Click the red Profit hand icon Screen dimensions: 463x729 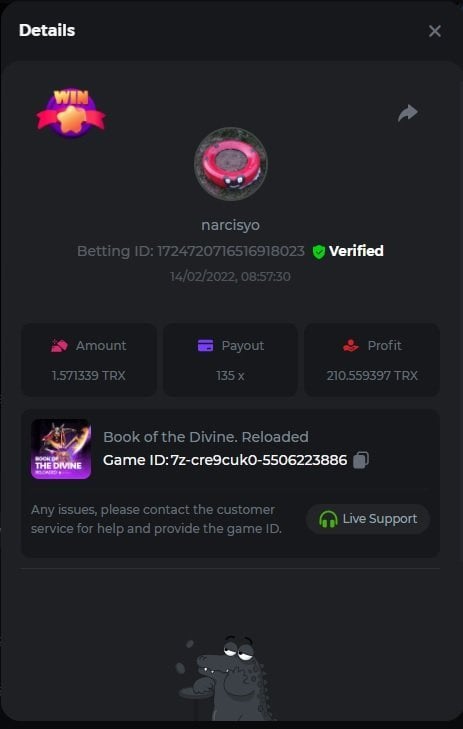point(351,345)
